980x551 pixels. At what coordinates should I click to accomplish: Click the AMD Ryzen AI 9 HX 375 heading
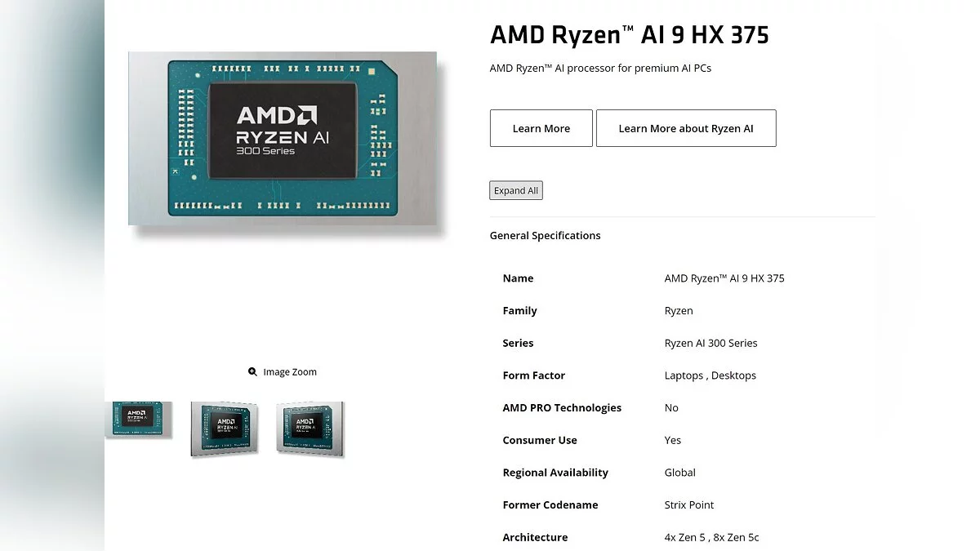pos(629,35)
